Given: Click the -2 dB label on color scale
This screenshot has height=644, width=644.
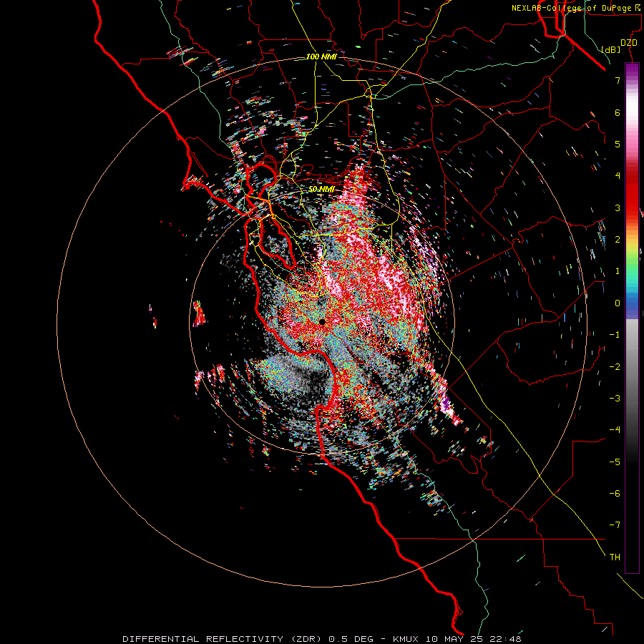Looking at the screenshot, I should 615,366.
